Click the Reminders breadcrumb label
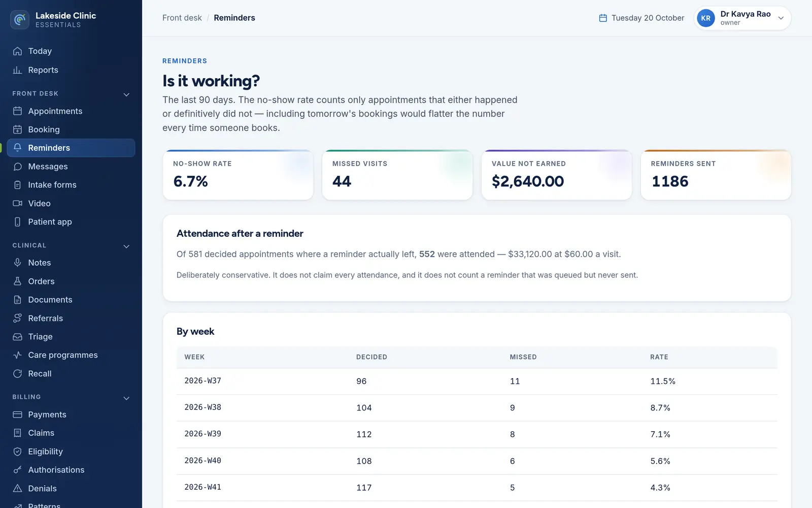The width and height of the screenshot is (812, 508). 234,18
